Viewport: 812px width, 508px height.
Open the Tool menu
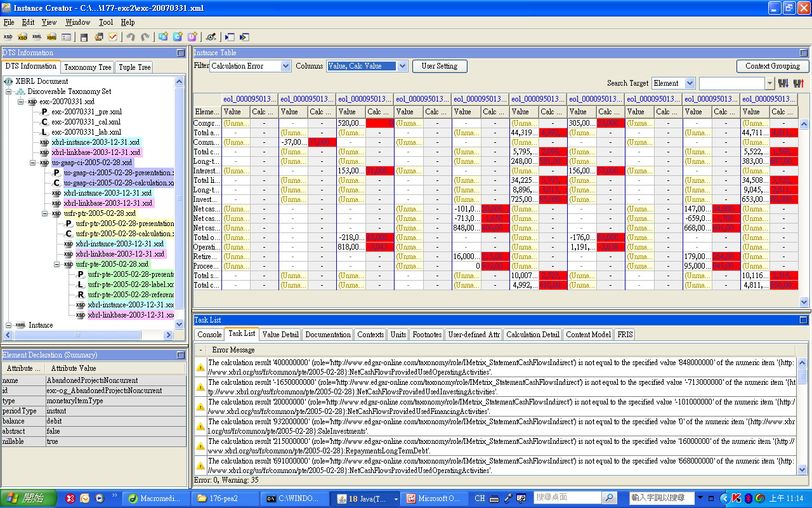[x=106, y=22]
